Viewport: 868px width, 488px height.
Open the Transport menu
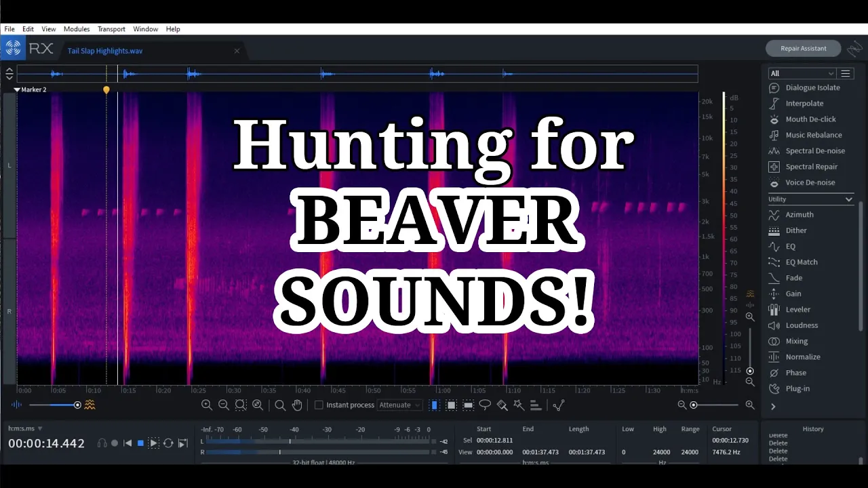pyautogui.click(x=111, y=29)
